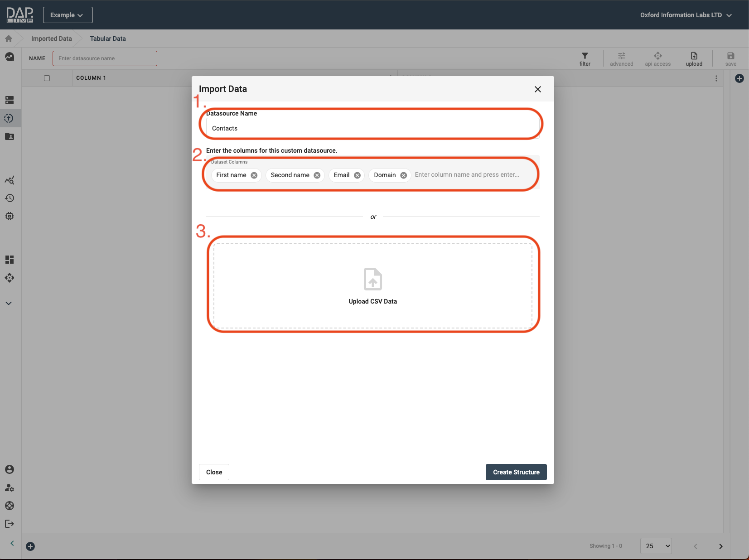The height and width of the screenshot is (560, 749).
Task: Click the Create Structure button
Action: coord(516,472)
